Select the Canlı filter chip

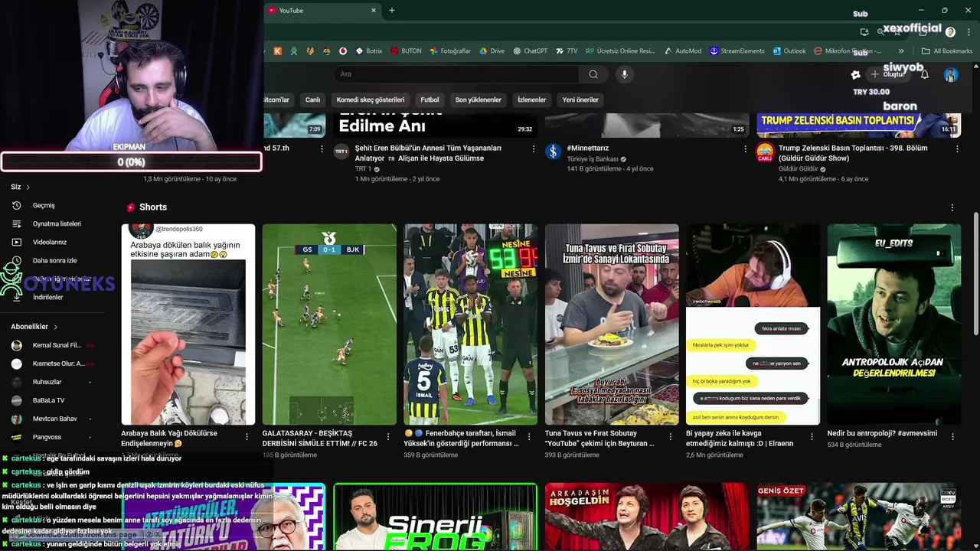pos(312,99)
